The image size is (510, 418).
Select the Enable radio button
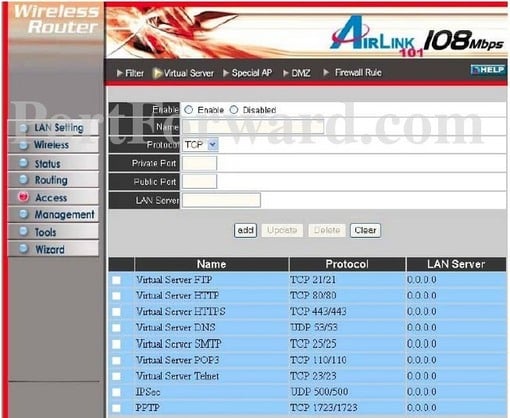(189, 110)
